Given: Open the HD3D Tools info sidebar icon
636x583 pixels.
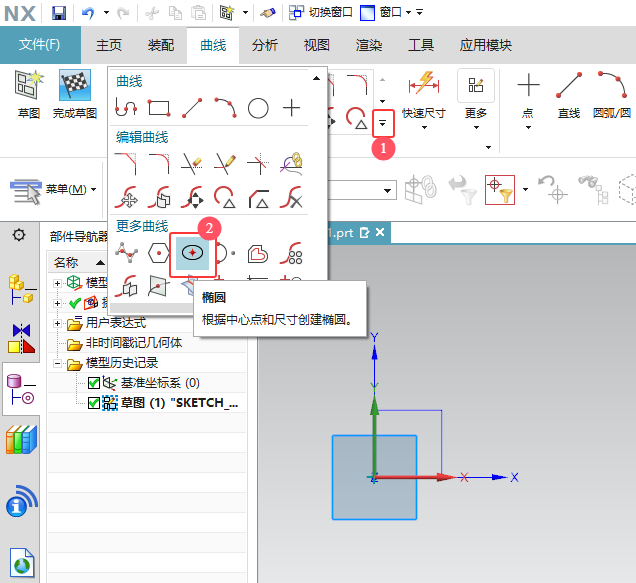Looking at the screenshot, I should (x=21, y=501).
